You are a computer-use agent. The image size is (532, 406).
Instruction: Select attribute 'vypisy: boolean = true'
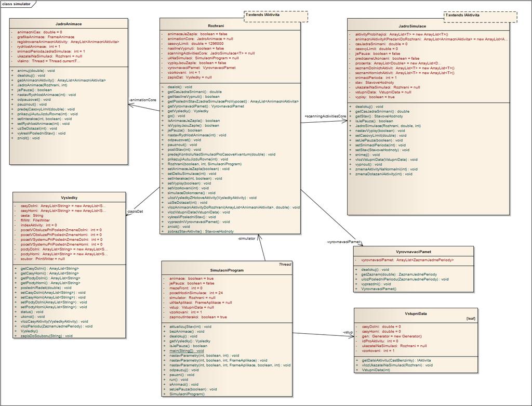point(375,97)
